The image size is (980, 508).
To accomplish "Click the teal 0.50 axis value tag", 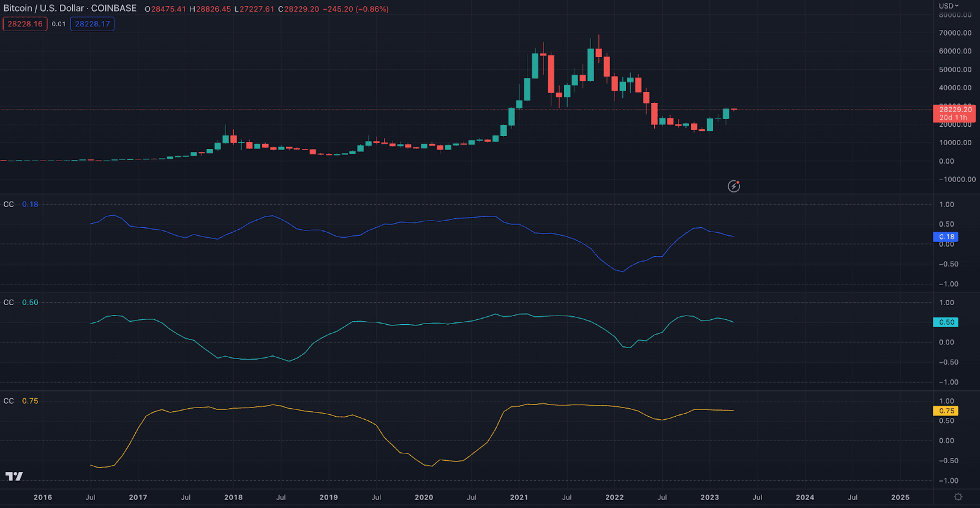I will point(946,322).
